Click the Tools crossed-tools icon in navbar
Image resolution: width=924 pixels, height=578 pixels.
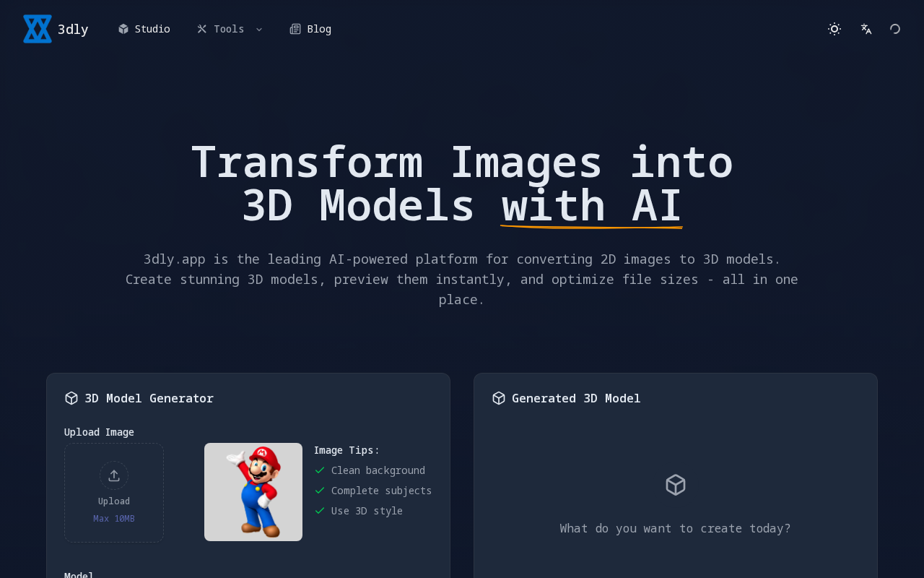pos(202,29)
